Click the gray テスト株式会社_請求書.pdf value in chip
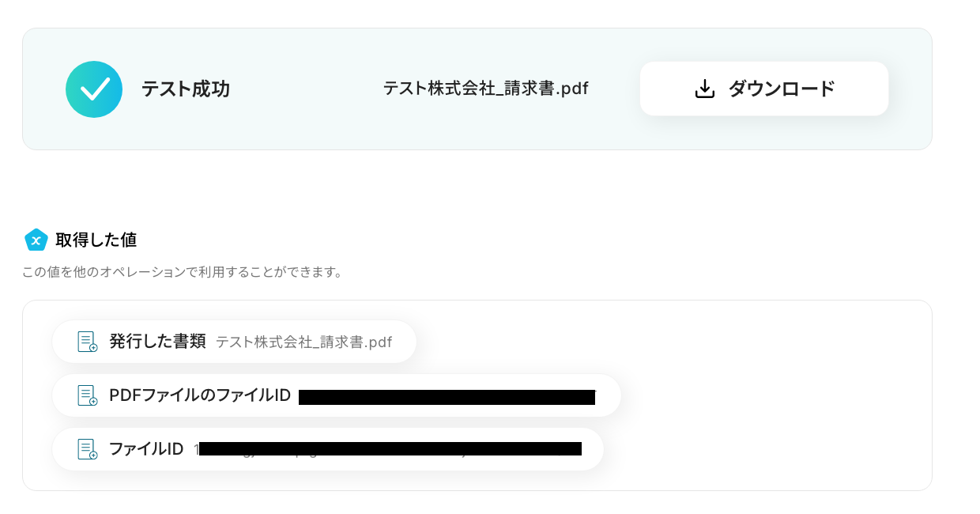The width and height of the screenshot is (980, 514). [x=304, y=342]
